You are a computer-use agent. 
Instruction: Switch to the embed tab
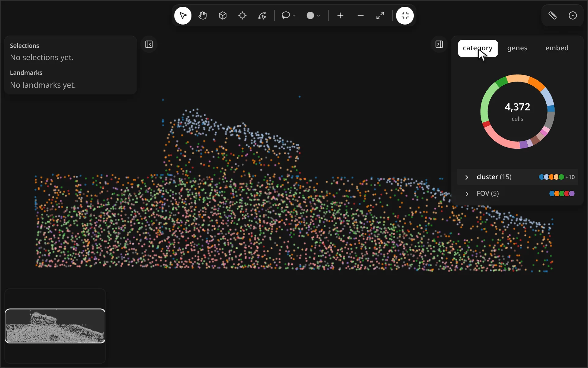557,48
